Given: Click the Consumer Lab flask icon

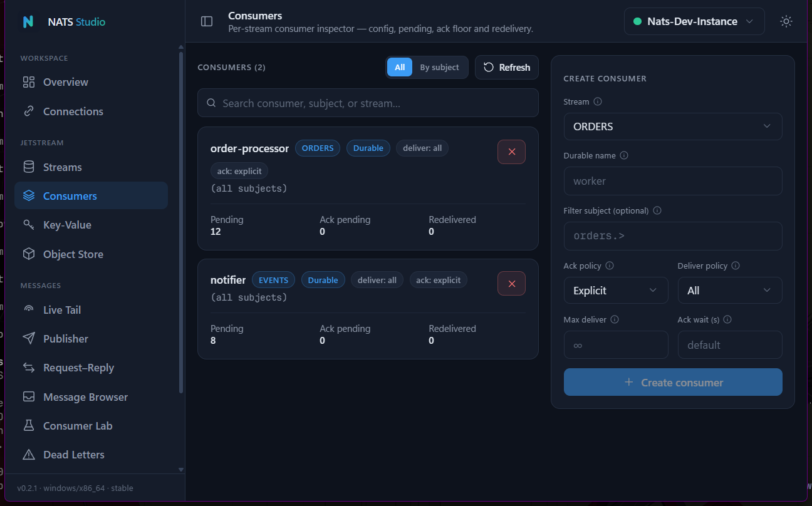Looking at the screenshot, I should point(29,426).
